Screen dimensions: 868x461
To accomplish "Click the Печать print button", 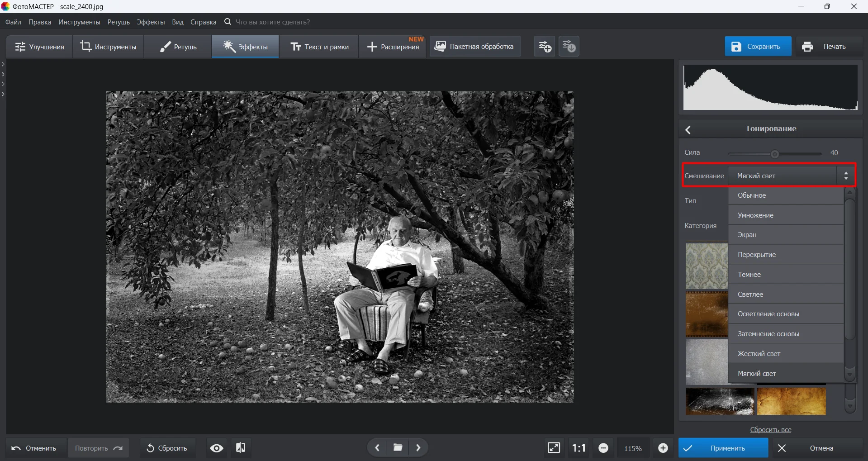I will pyautogui.click(x=829, y=46).
